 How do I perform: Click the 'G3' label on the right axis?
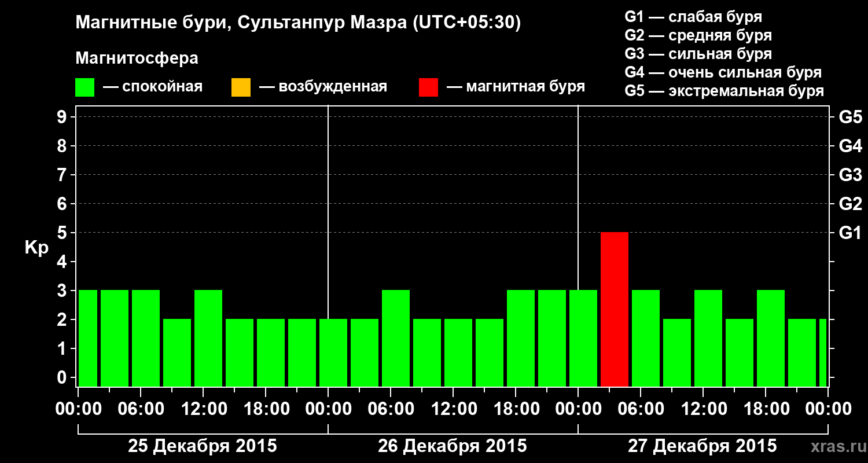tap(851, 175)
